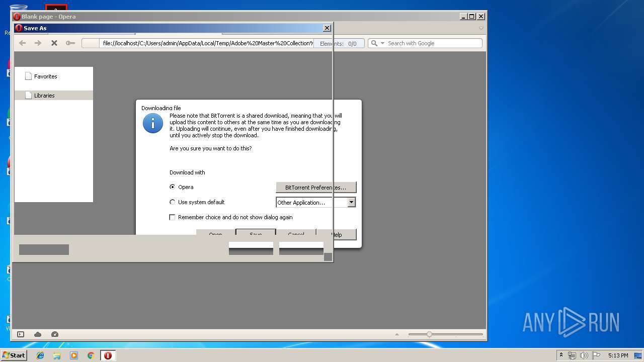Open Windows Explorer folder from taskbar
The image size is (644, 362).
tap(57, 355)
